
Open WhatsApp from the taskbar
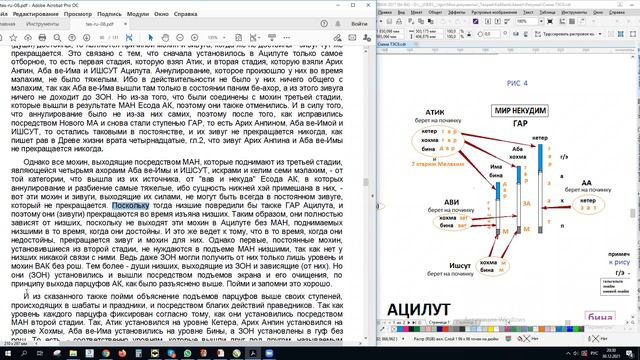click(187, 353)
